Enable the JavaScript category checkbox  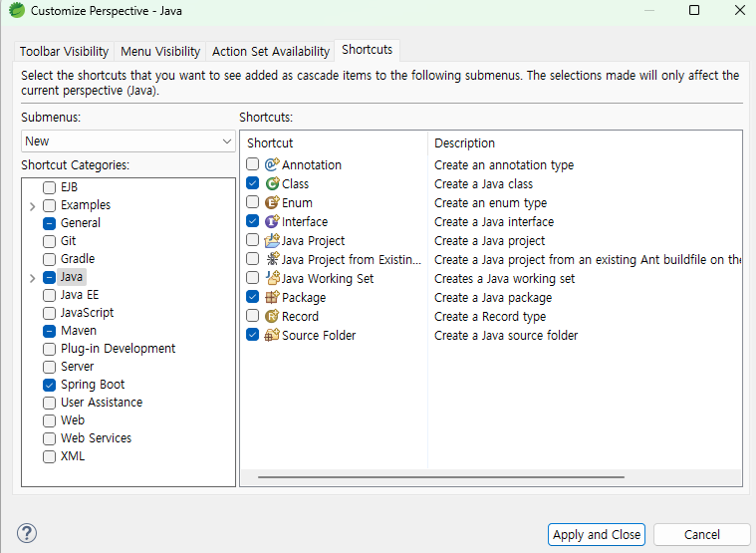49,313
